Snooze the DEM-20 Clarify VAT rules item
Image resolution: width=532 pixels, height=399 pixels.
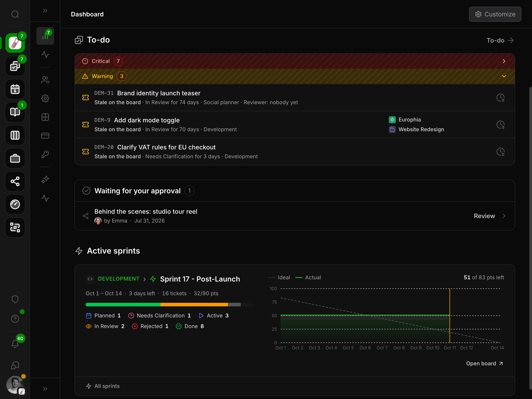(x=501, y=152)
